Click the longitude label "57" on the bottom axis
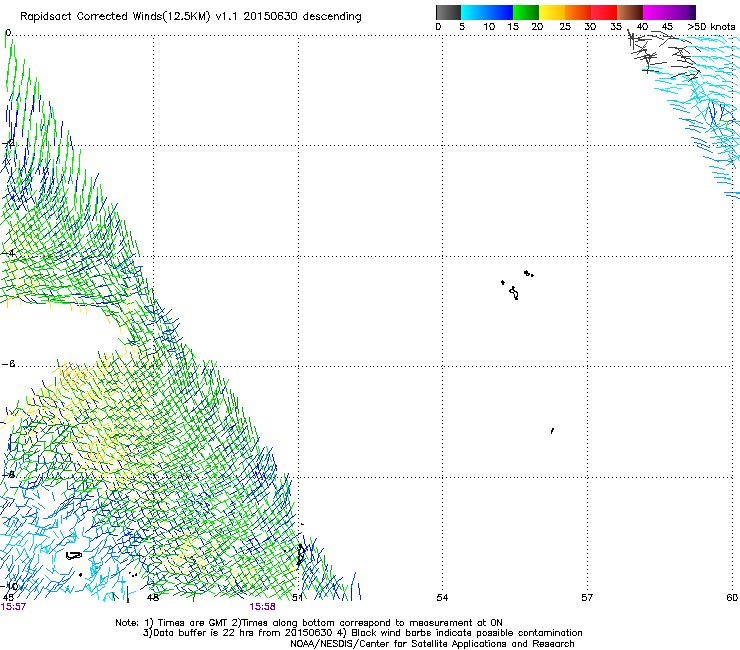740x650 pixels. (587, 598)
